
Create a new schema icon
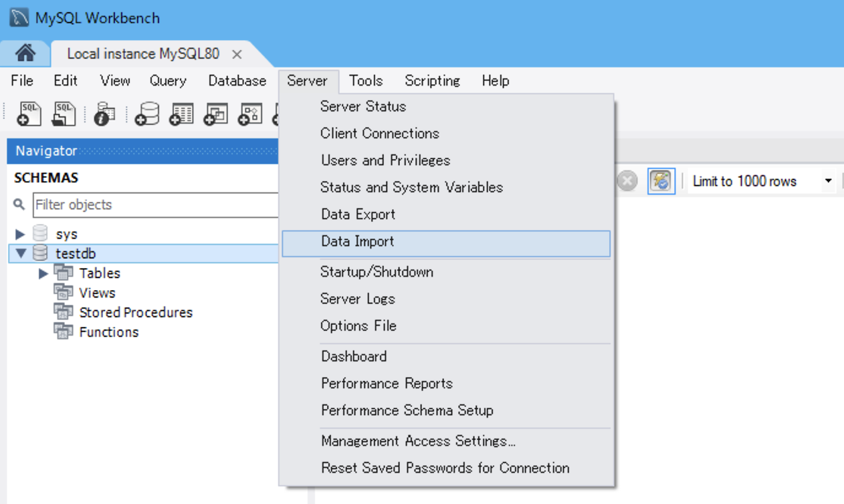coord(147,114)
